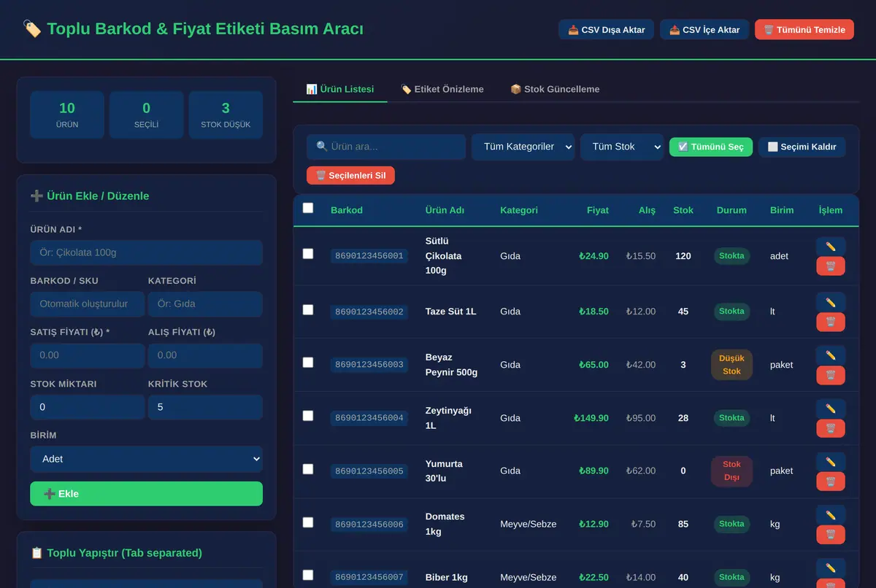Image resolution: width=876 pixels, height=588 pixels.
Task: Select the Yumurta 30'lu checkbox
Action: click(308, 469)
